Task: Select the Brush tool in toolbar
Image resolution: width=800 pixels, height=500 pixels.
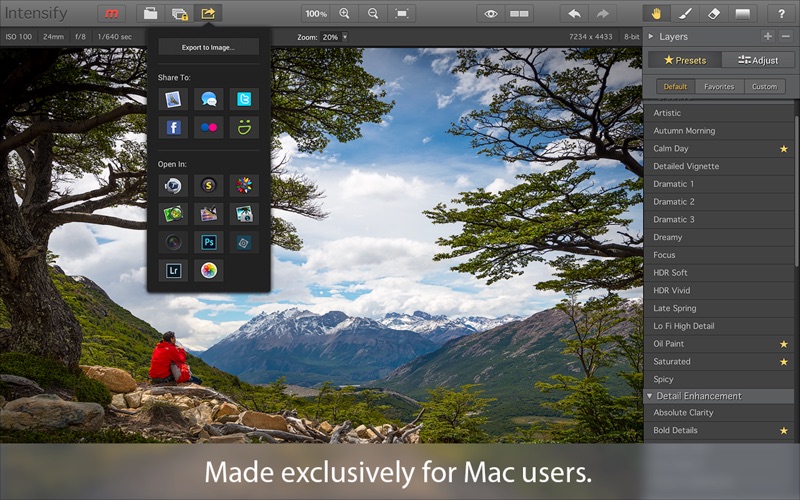Action: coord(685,14)
